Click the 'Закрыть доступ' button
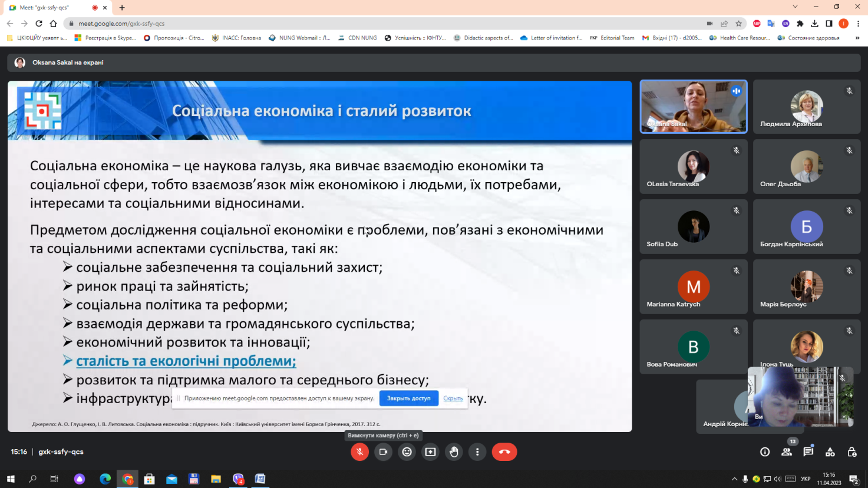 click(x=409, y=398)
